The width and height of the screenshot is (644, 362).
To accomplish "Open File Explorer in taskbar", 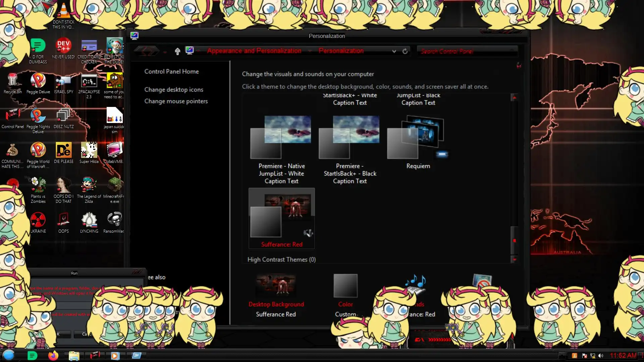I will 74,355.
